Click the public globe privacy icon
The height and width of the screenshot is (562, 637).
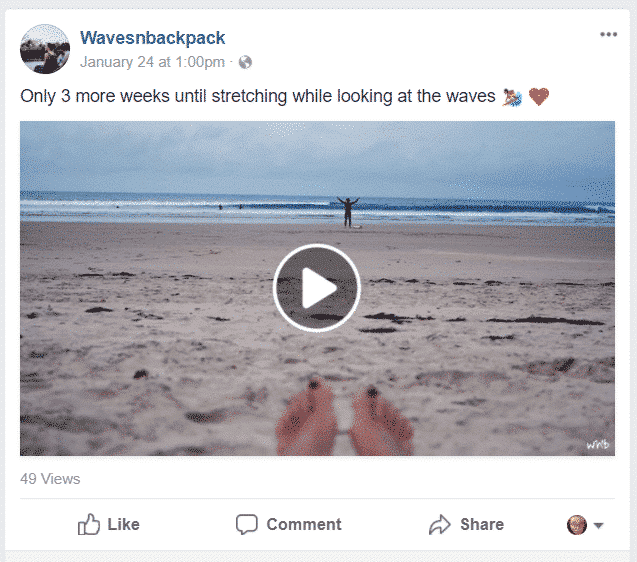[245, 62]
